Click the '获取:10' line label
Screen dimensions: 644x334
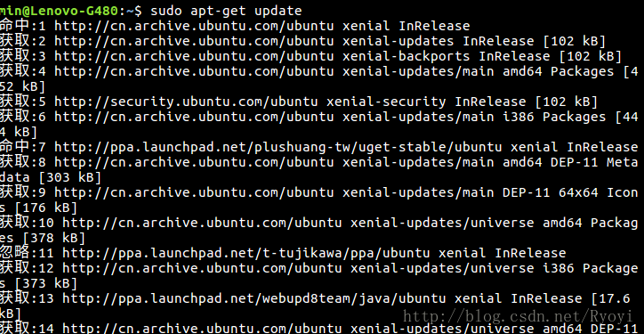tap(27, 222)
